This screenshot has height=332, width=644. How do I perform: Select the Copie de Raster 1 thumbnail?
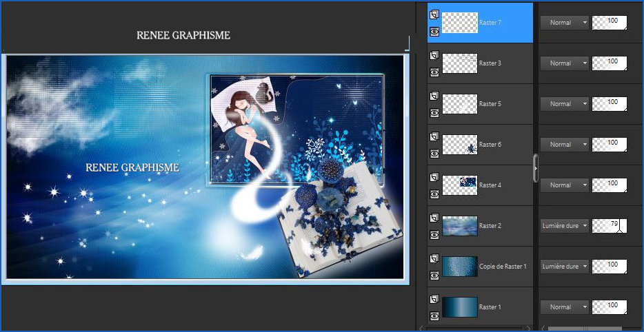click(460, 267)
